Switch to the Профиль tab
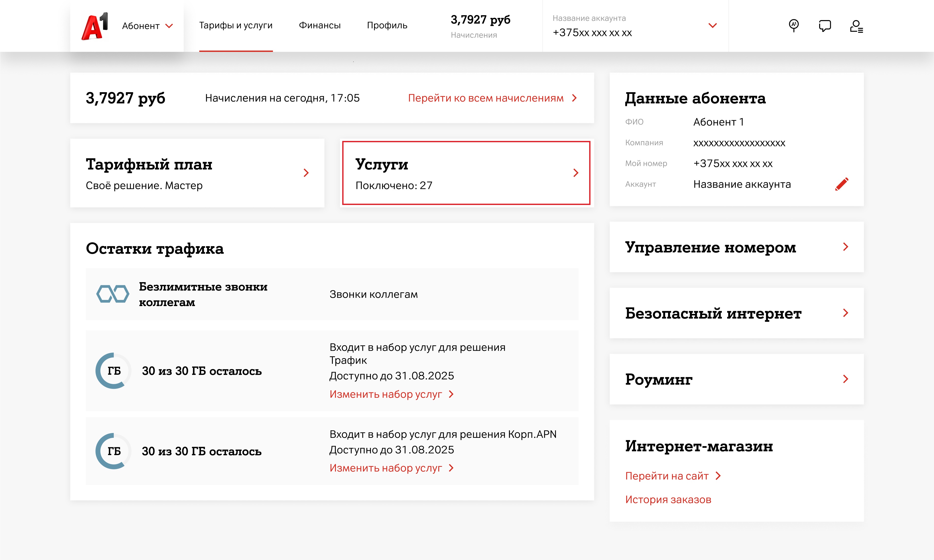 tap(387, 25)
